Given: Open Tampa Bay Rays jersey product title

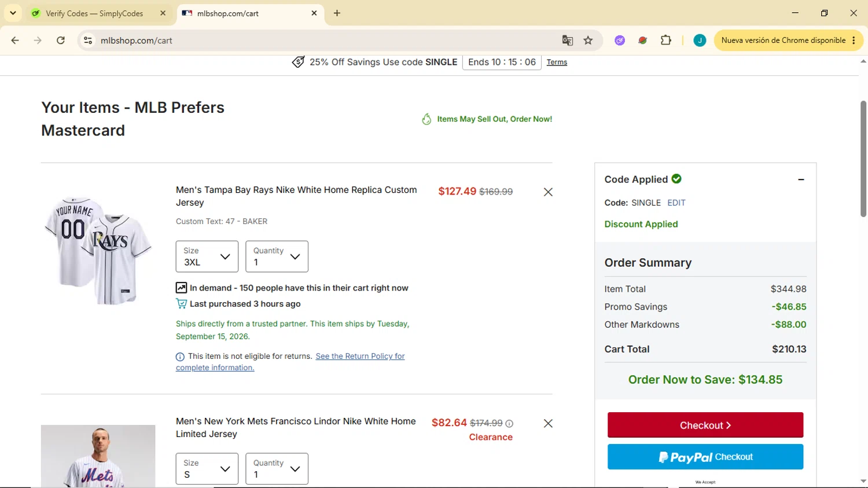Looking at the screenshot, I should 296,196.
